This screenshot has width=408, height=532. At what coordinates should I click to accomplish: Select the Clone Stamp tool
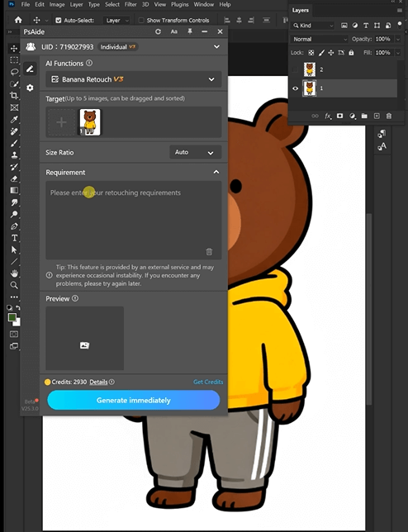14,155
